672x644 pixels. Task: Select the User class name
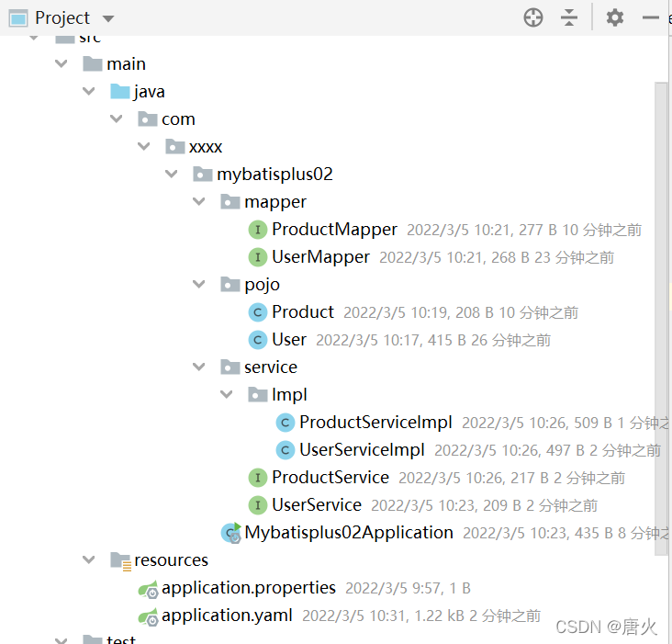click(x=289, y=340)
